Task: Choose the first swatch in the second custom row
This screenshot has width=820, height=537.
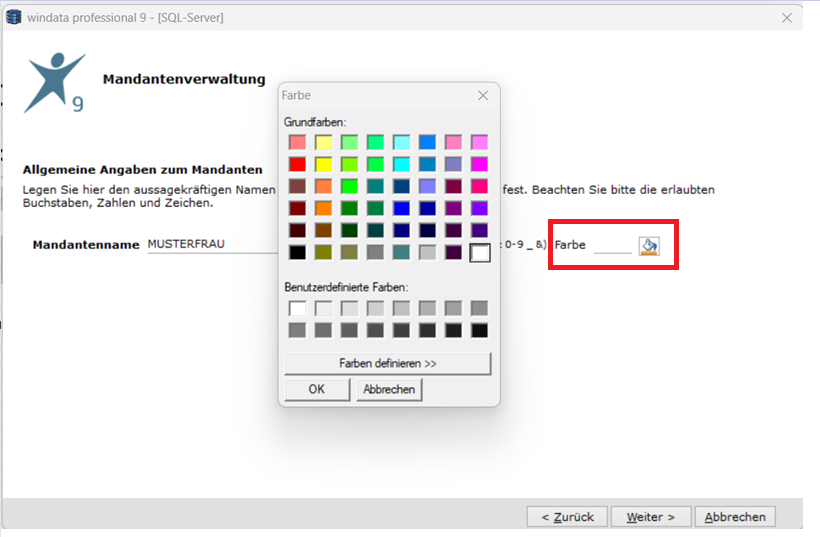Action: pyautogui.click(x=297, y=330)
